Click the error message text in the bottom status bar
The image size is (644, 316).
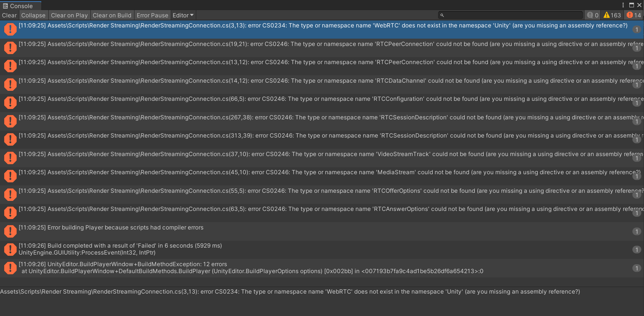(290, 292)
